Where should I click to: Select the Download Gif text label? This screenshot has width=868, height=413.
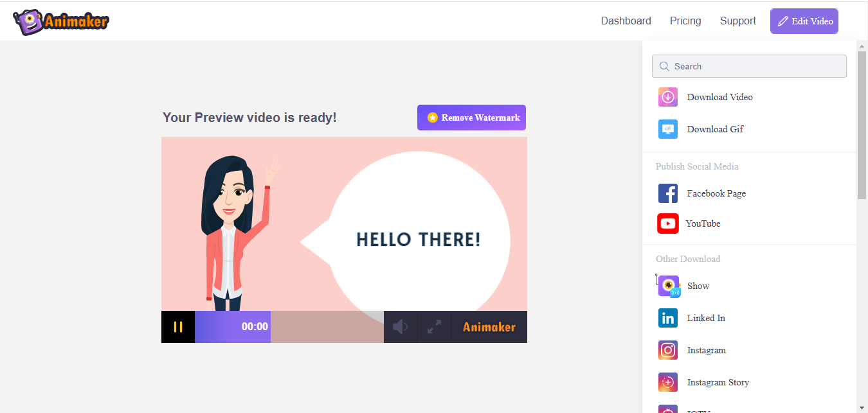point(715,129)
